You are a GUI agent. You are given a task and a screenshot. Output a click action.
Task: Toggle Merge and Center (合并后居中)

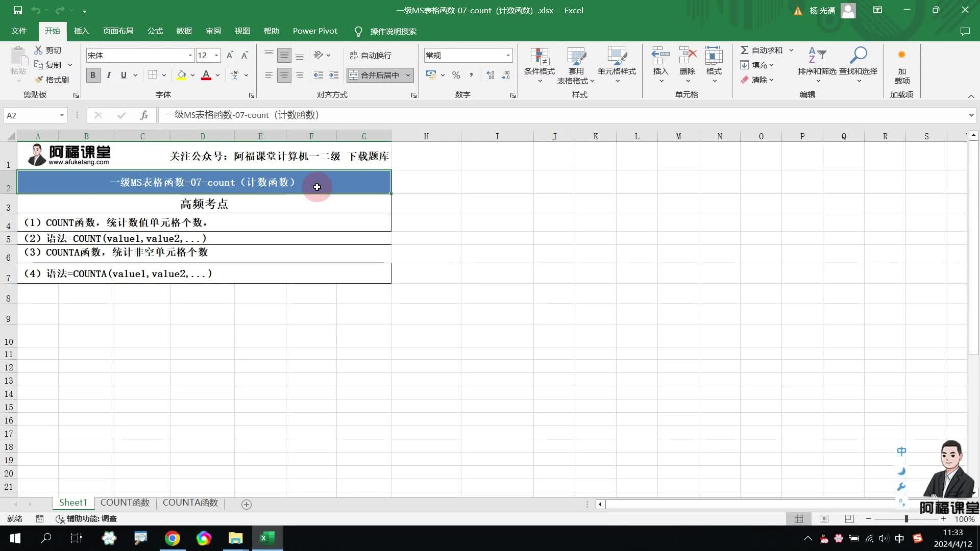click(x=375, y=75)
